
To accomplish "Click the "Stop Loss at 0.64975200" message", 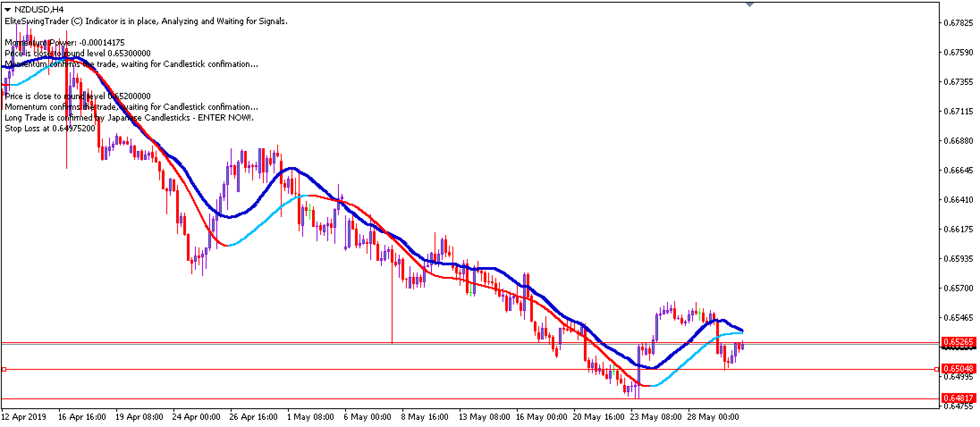I will (x=49, y=128).
